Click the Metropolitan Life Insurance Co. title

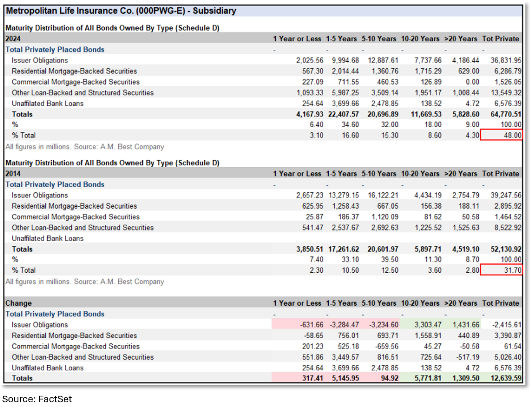coord(121,11)
